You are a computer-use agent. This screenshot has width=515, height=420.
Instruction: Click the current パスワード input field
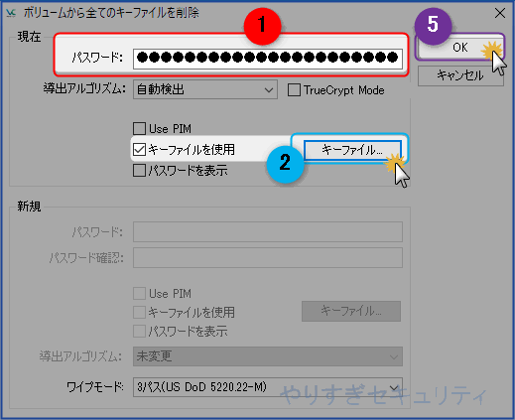tap(268, 59)
